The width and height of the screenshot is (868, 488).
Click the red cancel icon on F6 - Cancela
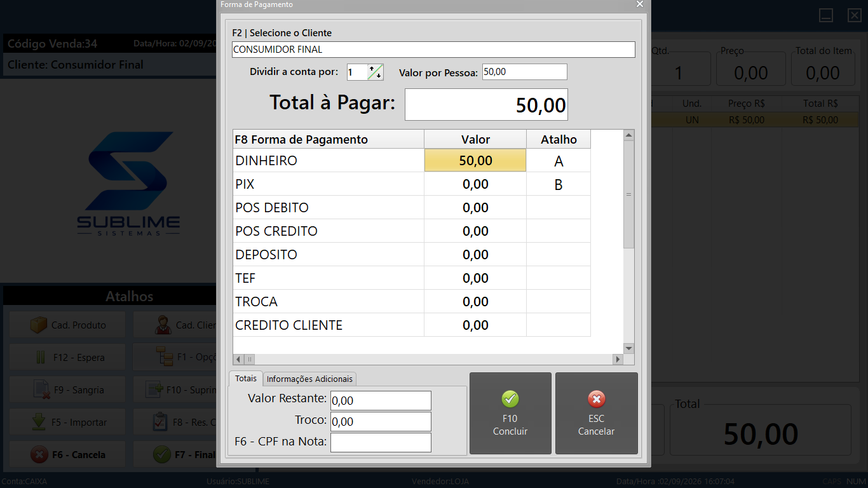pos(39,455)
